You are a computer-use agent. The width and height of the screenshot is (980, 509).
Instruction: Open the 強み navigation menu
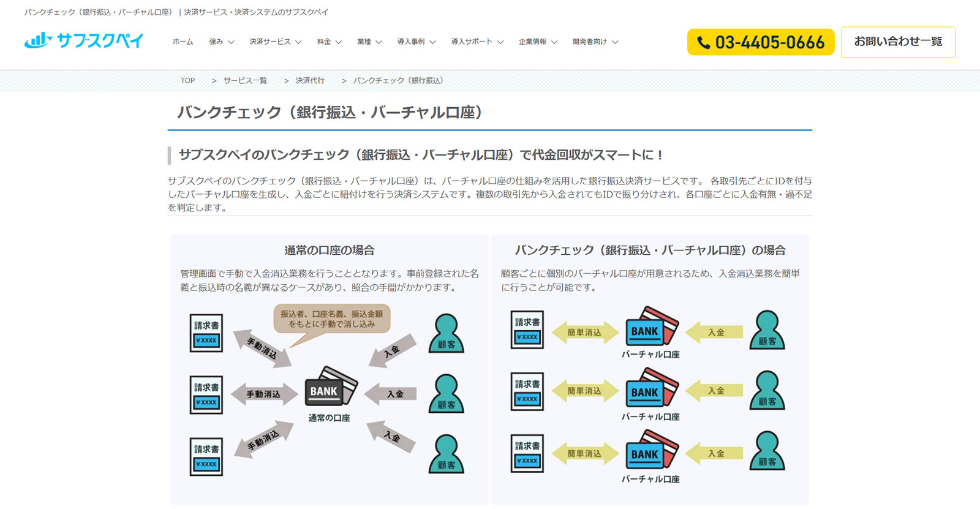click(x=216, y=42)
